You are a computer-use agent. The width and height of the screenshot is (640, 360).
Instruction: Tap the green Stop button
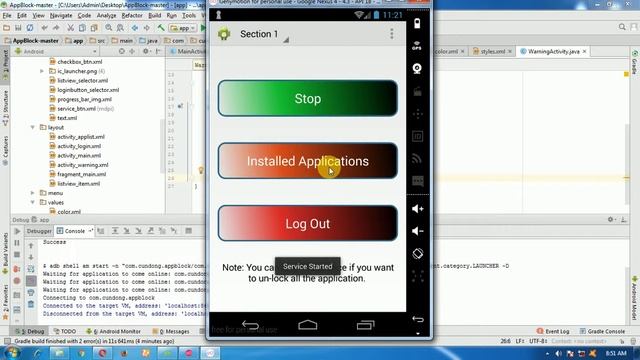point(308,98)
